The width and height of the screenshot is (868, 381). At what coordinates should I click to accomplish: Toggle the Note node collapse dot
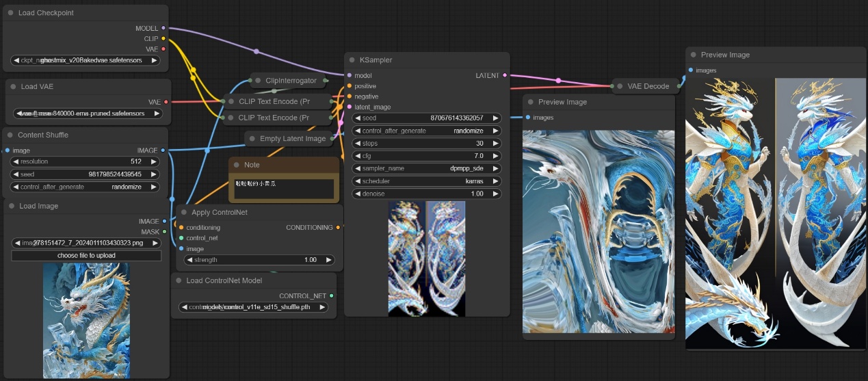(237, 165)
